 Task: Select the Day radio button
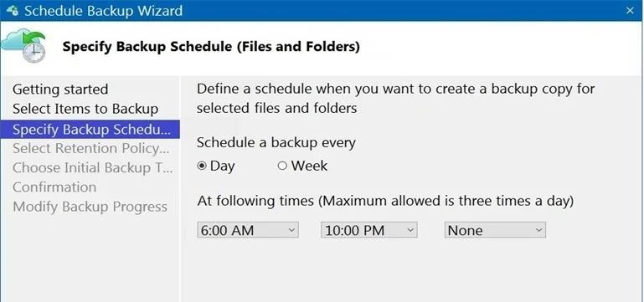click(202, 166)
